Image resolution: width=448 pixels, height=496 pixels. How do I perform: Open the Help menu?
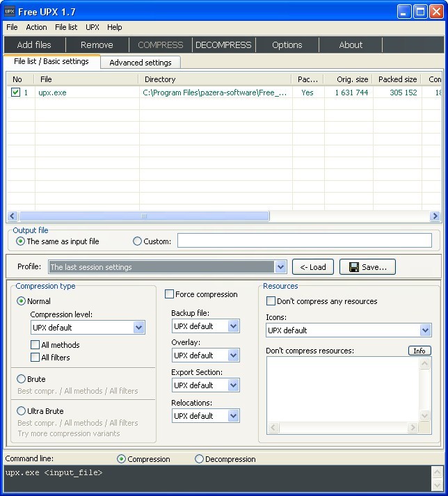pyautogui.click(x=115, y=27)
